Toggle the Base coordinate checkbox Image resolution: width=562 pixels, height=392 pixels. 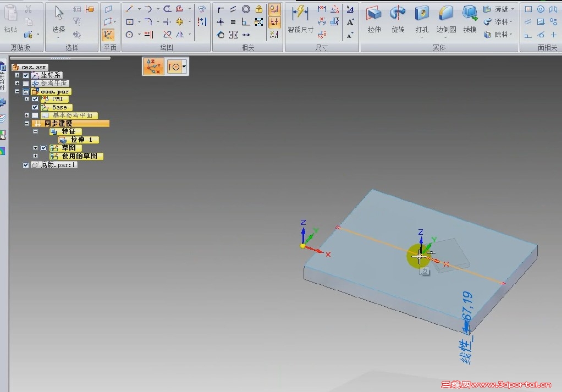click(x=35, y=107)
